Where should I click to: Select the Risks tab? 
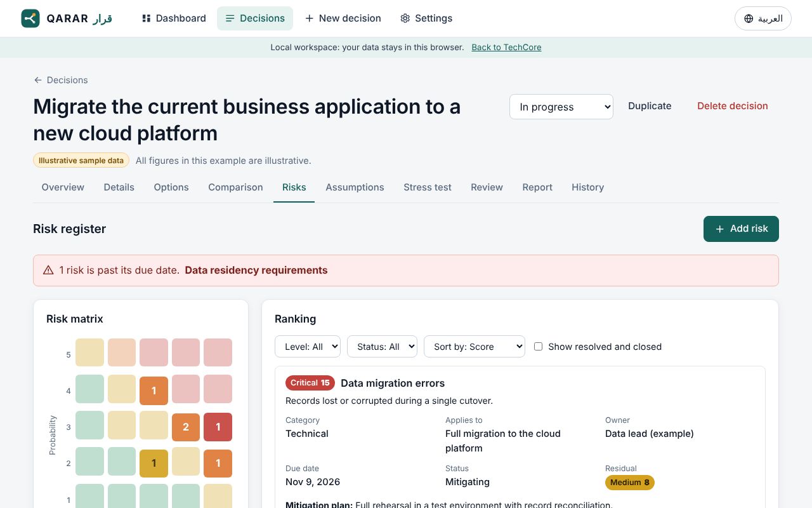(x=294, y=187)
